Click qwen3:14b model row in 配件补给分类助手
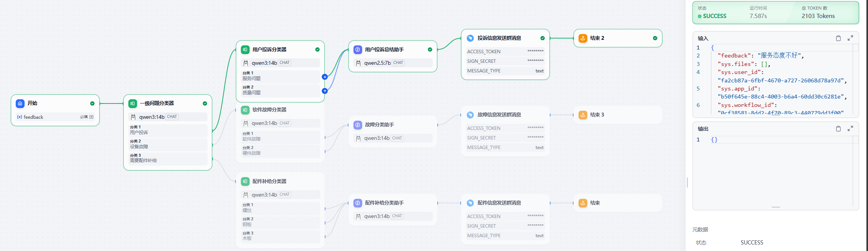Viewport: 868px width, 251px height. point(393,216)
